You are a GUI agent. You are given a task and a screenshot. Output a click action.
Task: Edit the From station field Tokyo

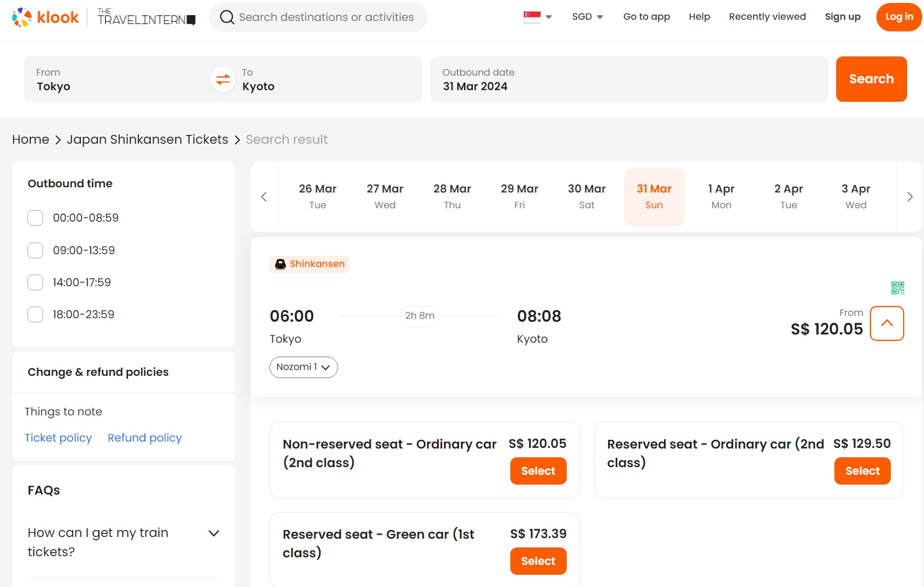[x=116, y=79]
